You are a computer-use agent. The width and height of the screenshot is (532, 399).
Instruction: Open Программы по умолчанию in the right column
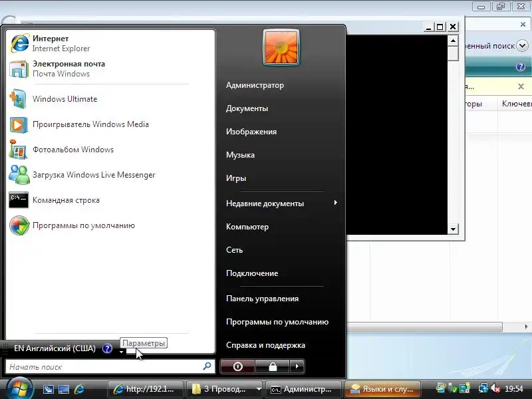[x=277, y=322]
